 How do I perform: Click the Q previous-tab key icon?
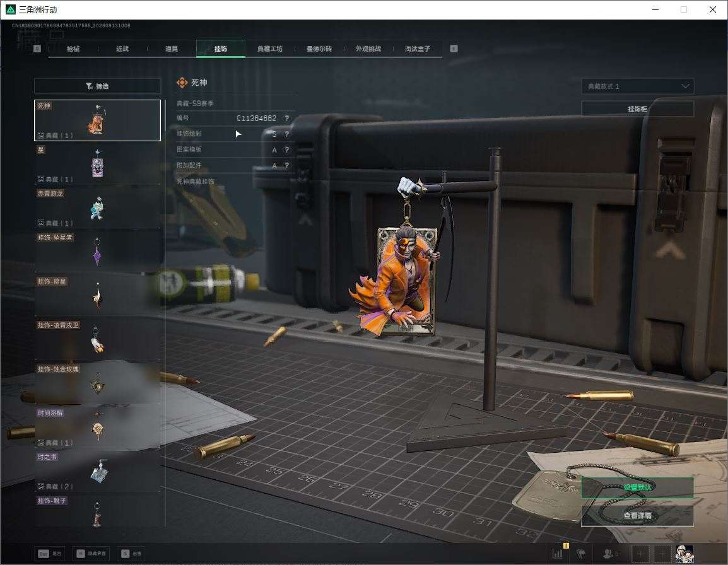point(38,49)
